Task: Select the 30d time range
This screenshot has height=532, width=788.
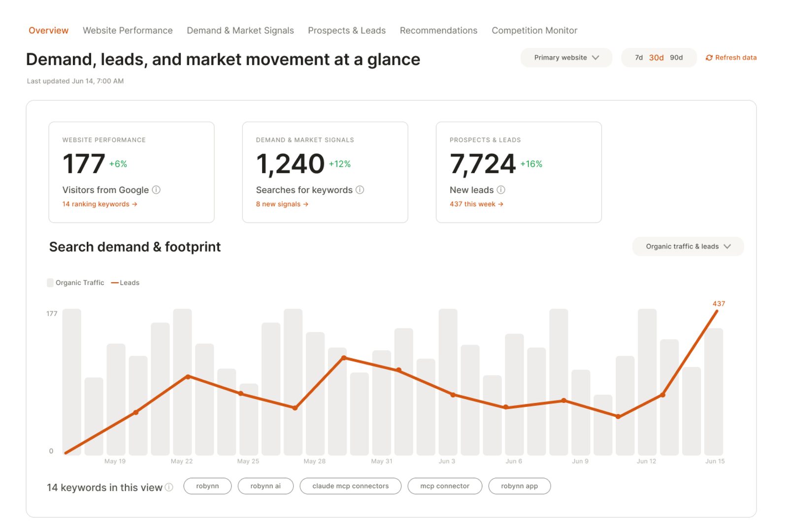Action: (x=656, y=58)
